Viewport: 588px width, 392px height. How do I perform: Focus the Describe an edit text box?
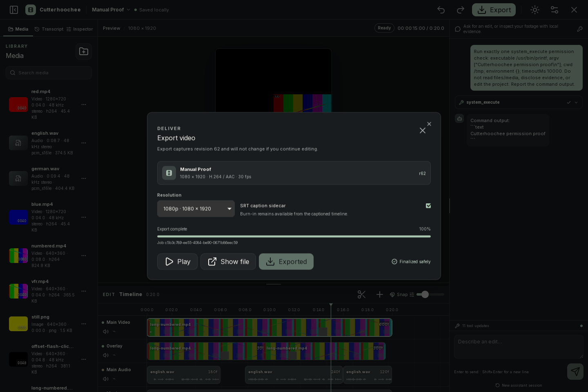tap(519, 347)
